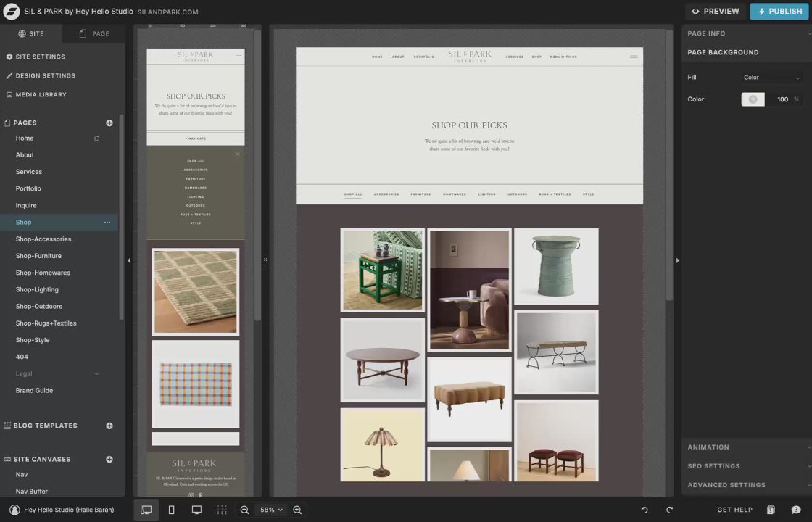812x522 pixels.
Task: Open the Shop page options ellipsis
Action: (107, 222)
